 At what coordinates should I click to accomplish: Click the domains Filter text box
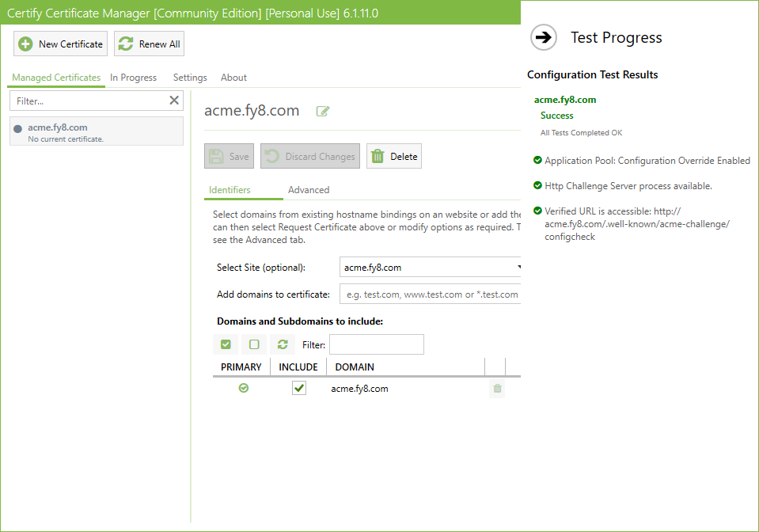377,344
